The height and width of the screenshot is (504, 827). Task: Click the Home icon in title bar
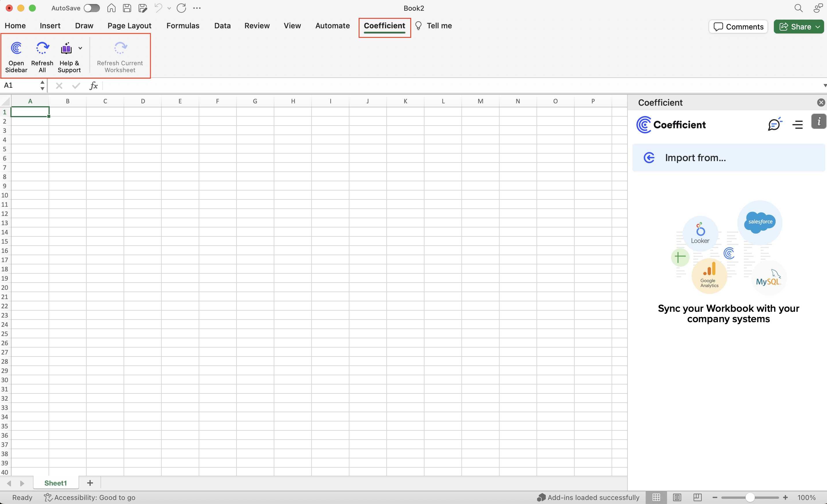click(111, 8)
